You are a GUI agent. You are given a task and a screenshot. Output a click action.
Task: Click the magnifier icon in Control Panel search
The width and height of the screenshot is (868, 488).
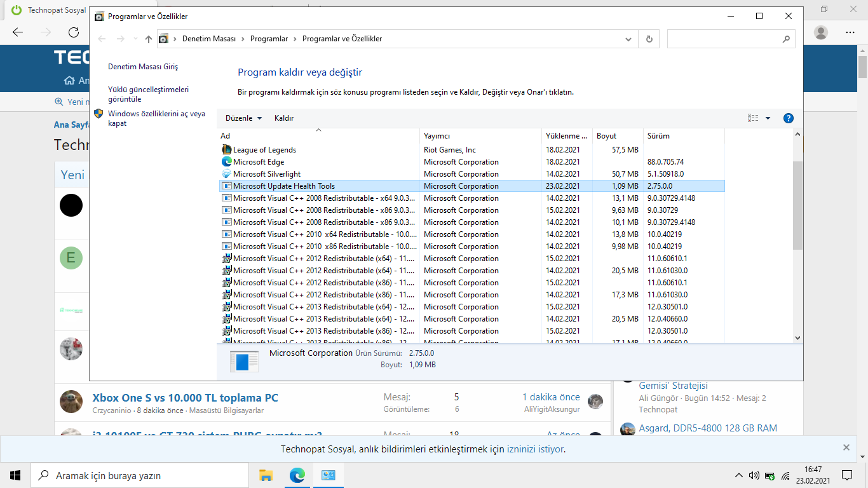click(786, 39)
